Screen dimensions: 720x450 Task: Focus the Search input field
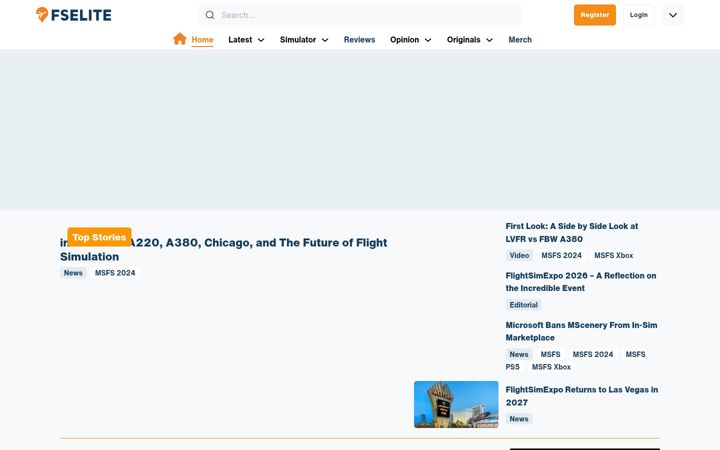[x=360, y=15]
